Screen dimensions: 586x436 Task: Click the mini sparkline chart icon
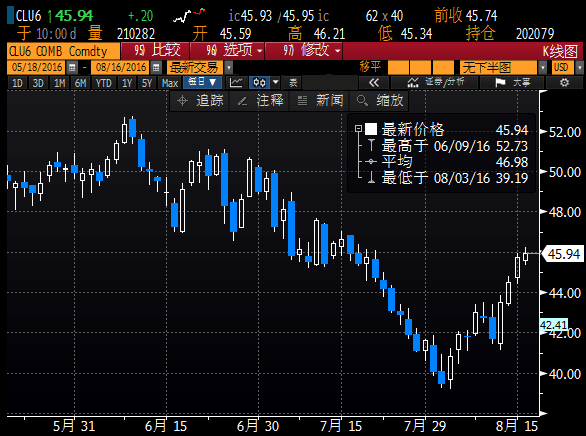[x=189, y=16]
